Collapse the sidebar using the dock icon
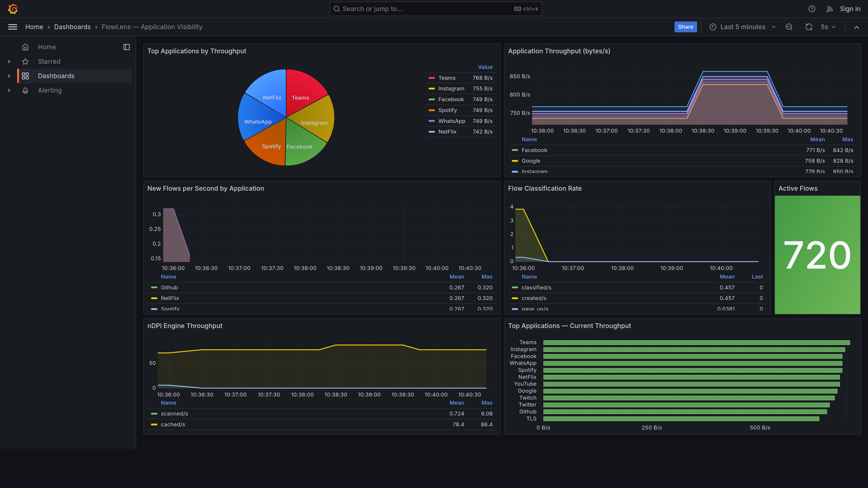 pos(126,47)
